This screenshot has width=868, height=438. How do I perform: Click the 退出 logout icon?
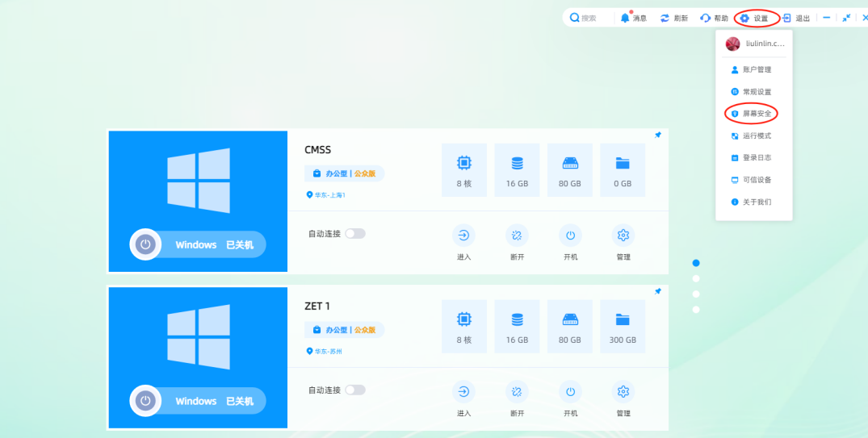(786, 19)
